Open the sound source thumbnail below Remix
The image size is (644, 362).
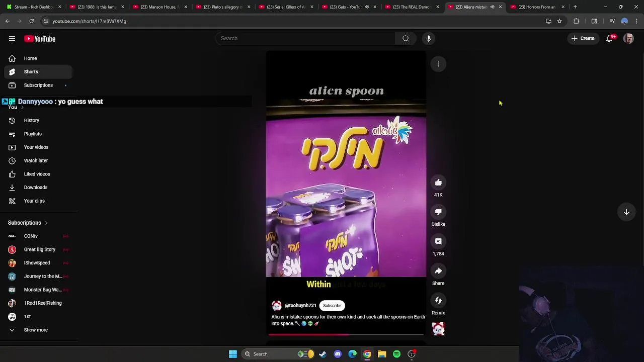point(438,329)
